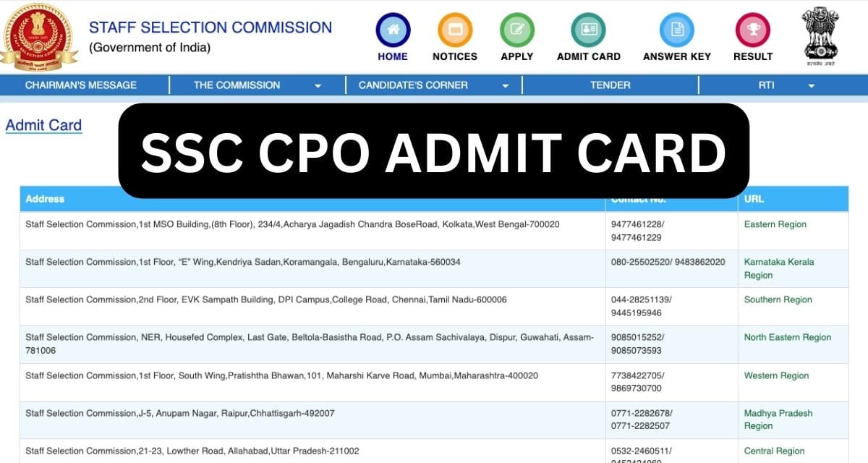The height and width of the screenshot is (463, 868).
Task: Select the Chennai, Tamil Nadu-600006 address
Action: (x=266, y=300)
